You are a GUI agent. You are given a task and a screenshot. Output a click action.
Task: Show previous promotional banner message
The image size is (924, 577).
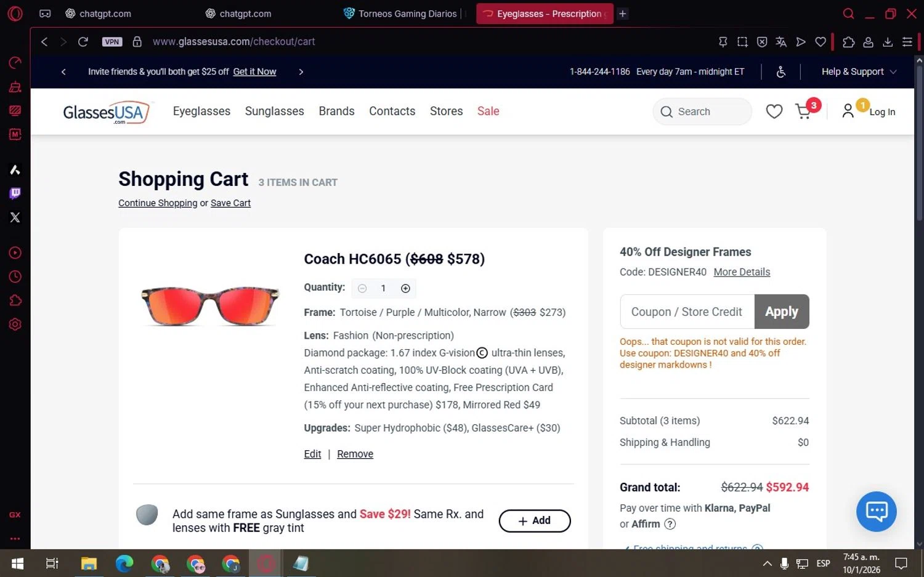click(63, 72)
